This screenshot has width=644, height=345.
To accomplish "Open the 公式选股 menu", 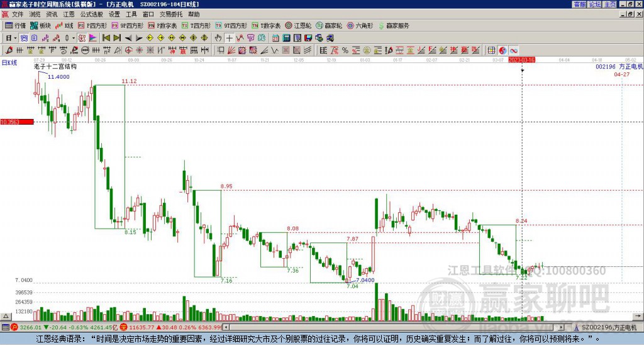I will [x=92, y=14].
